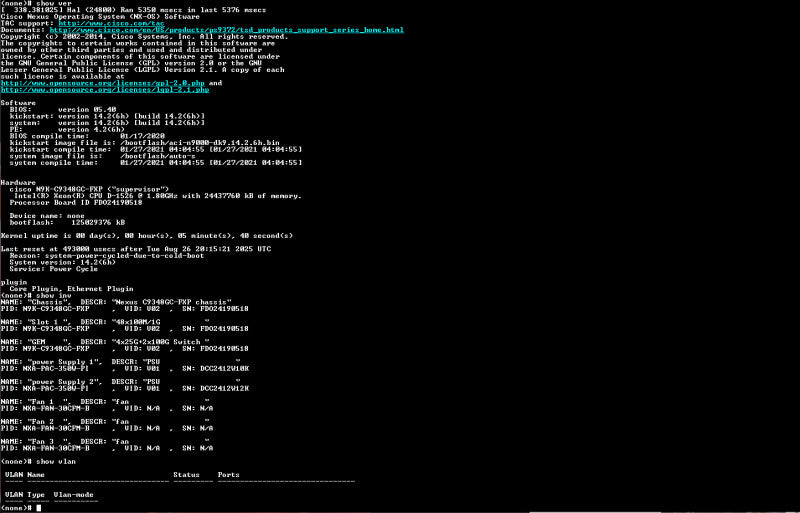Click the NAME: "power Supply 1" inventory line
The height and width of the screenshot is (513, 800).
(120, 362)
